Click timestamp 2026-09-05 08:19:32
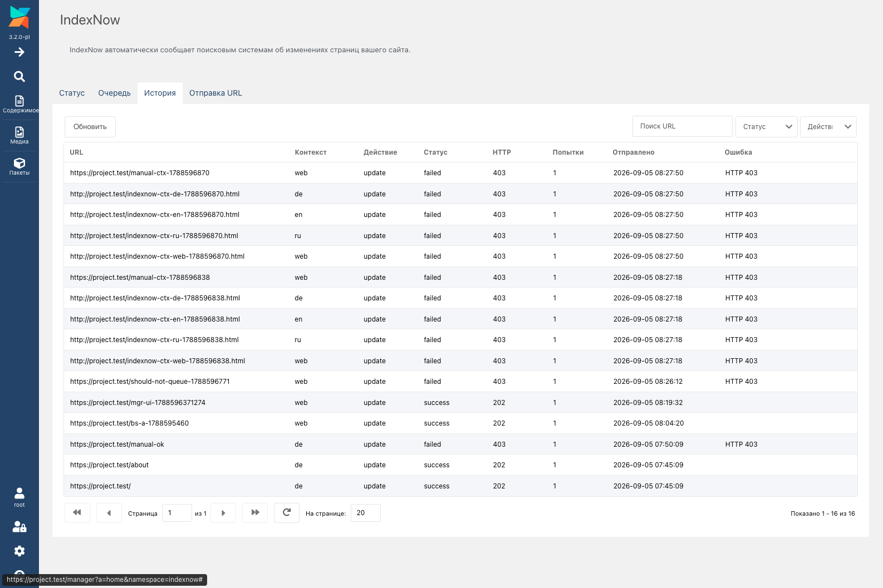 click(648, 403)
